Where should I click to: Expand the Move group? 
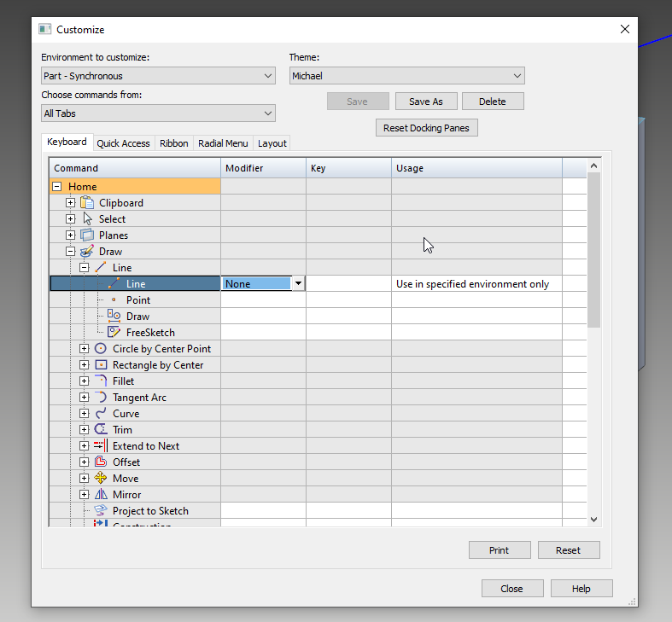click(x=85, y=478)
